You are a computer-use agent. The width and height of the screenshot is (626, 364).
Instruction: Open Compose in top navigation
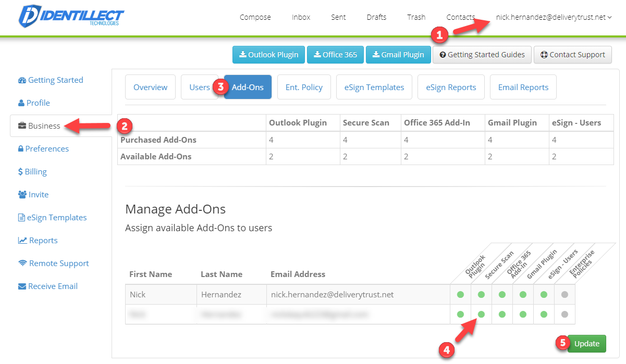pos(255,17)
